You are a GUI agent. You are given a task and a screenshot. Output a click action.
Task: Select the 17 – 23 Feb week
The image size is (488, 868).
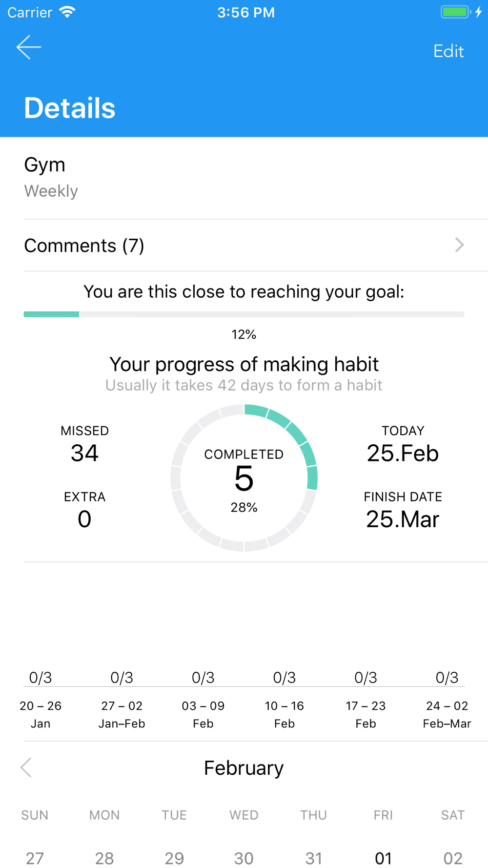366,714
